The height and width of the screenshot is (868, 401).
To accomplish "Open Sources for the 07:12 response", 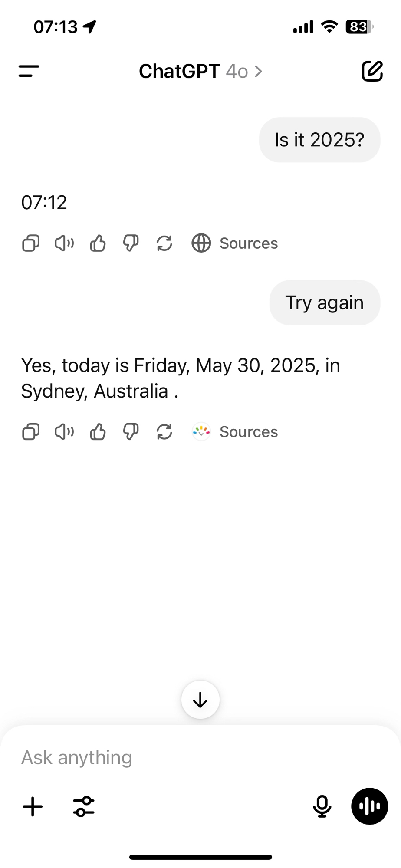I will click(235, 243).
